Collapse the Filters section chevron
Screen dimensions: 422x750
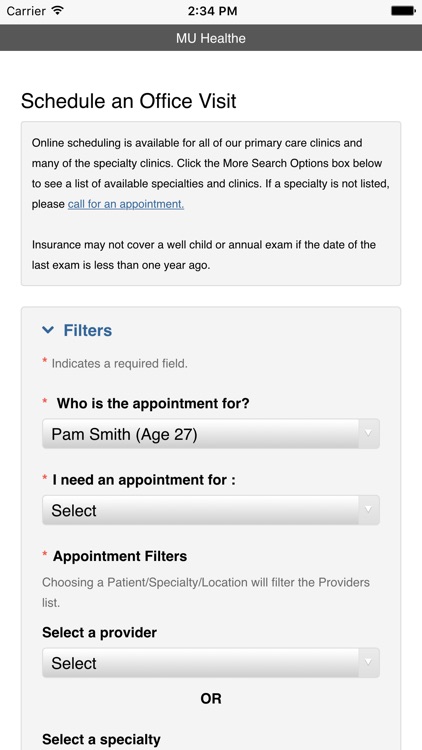(48, 330)
